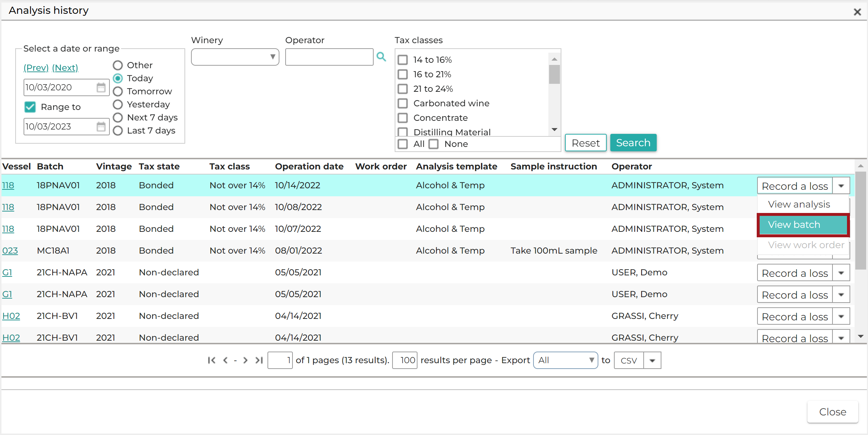
Task: Check the None tax classes box
Action: pos(433,144)
